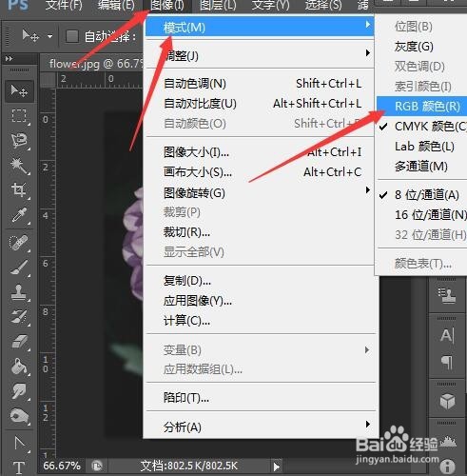Image resolution: width=467 pixels, height=476 pixels.
Task: Choose 计算(C)... command
Action: pos(260,321)
